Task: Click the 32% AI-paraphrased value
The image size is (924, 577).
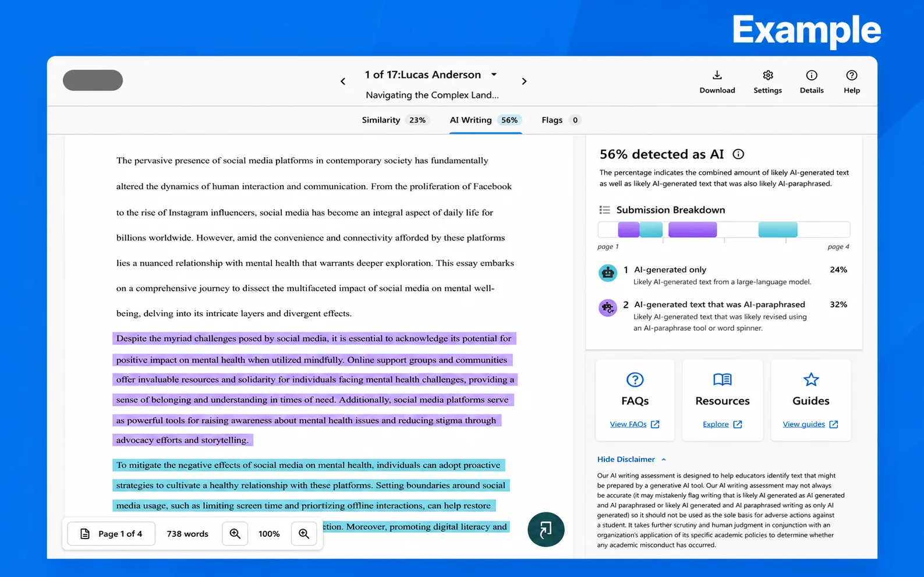Action: click(838, 305)
